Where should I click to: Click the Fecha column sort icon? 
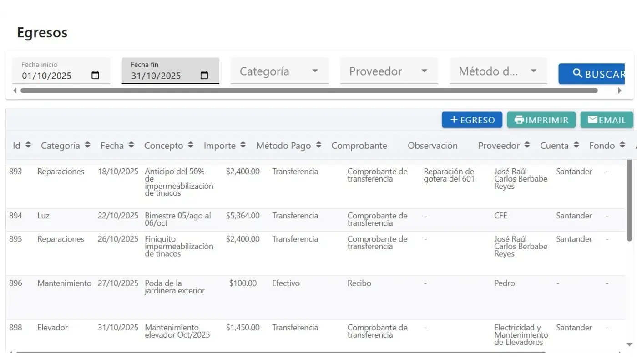click(x=131, y=145)
